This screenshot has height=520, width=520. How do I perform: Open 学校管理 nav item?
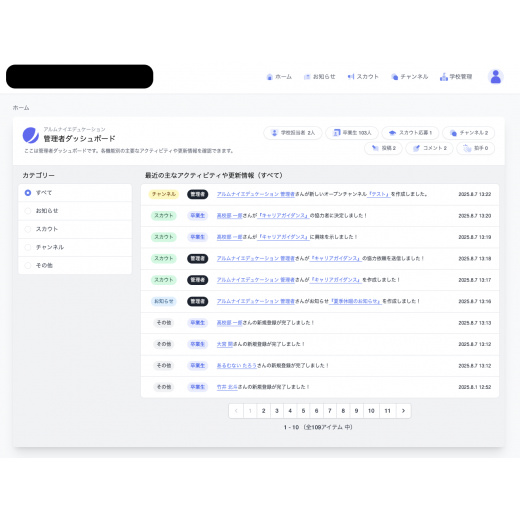(456, 77)
